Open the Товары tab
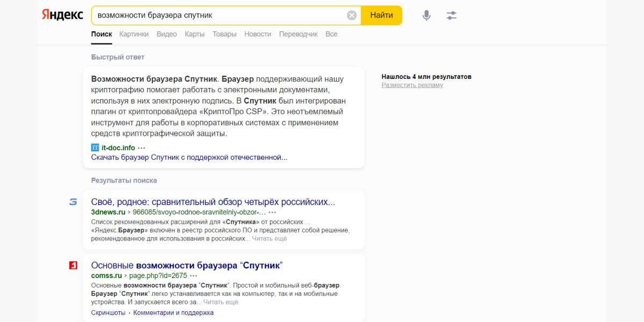644x322 pixels. pos(224,34)
